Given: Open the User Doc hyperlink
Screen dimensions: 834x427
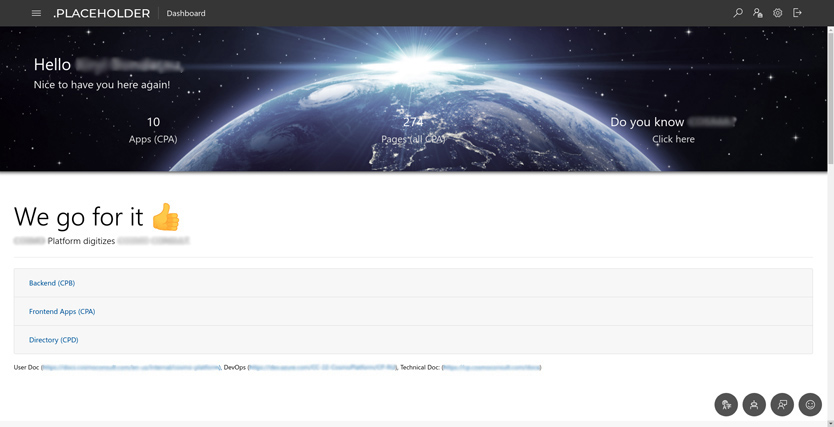Looking at the screenshot, I should pyautogui.click(x=131, y=368).
